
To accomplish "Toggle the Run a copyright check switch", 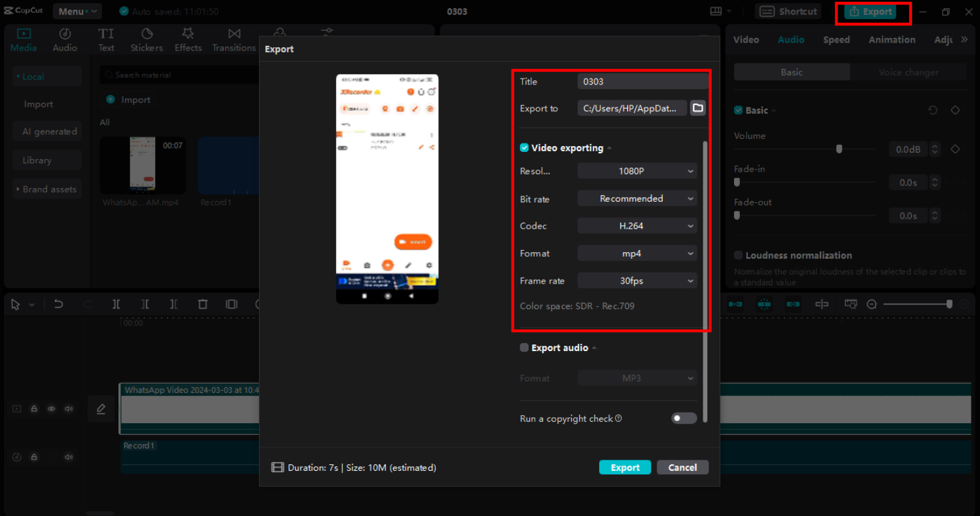I will tap(684, 418).
